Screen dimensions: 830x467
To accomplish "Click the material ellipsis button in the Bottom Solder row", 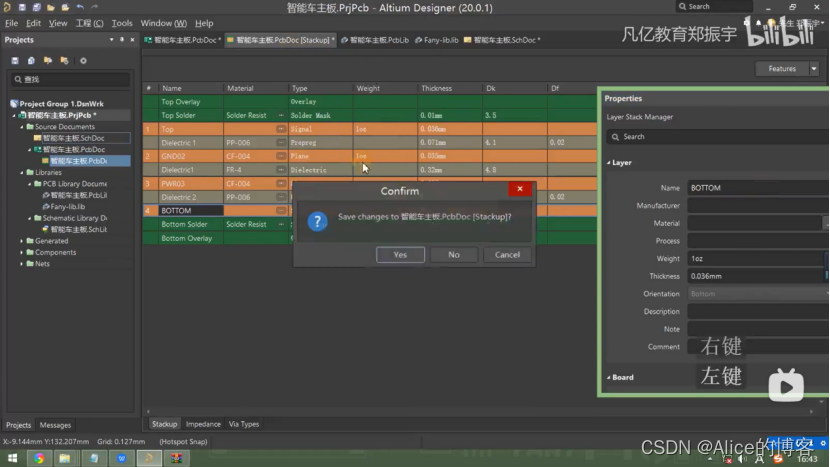I will coord(281,224).
